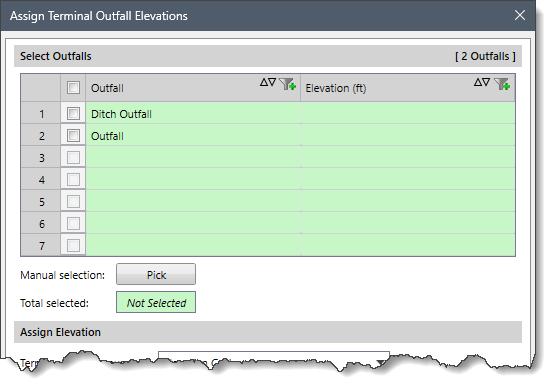Select the Ditch Outfall name cell
Image resolution: width=551 pixels, height=384 pixels.
[193, 113]
